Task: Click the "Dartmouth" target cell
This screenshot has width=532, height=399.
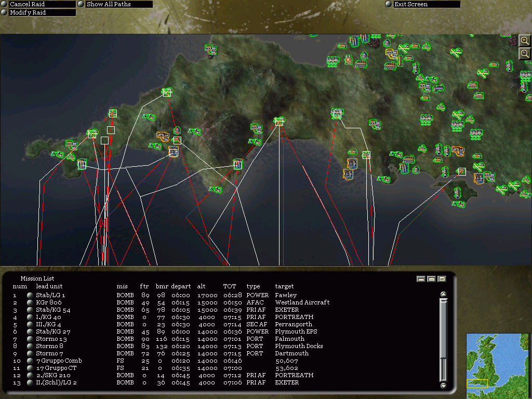Action: pyautogui.click(x=292, y=353)
